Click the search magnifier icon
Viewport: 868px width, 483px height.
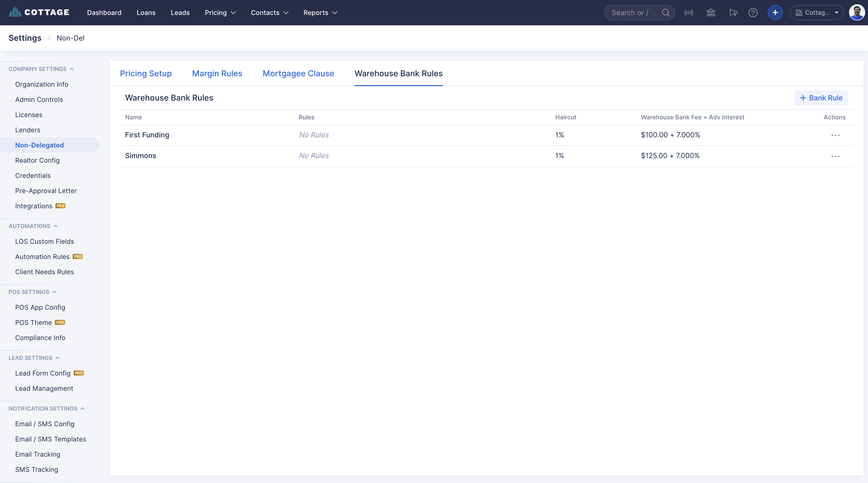point(665,13)
